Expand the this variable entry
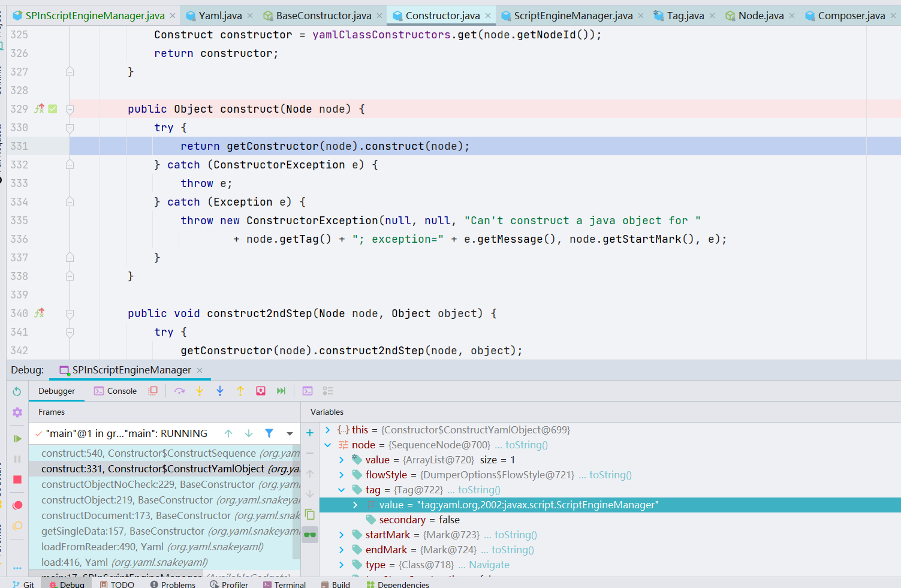901x588 pixels. point(327,430)
